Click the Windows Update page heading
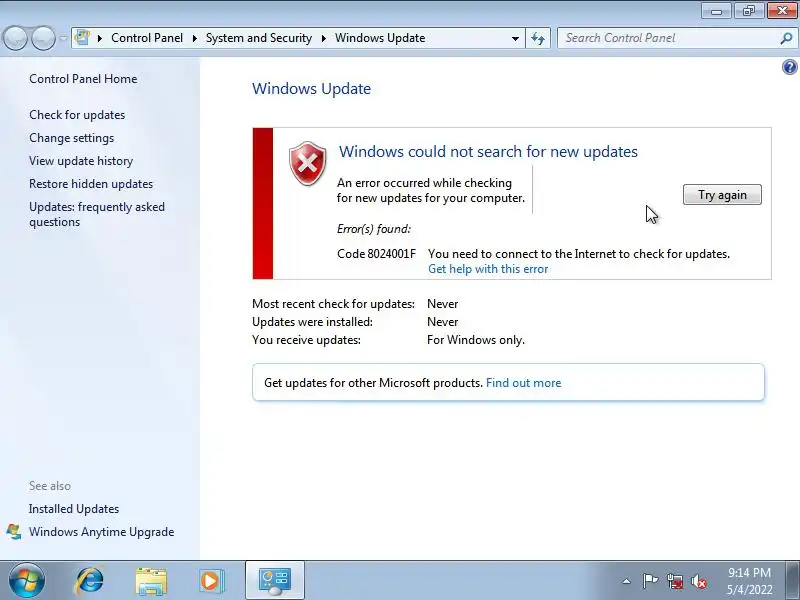This screenshot has width=800, height=600. click(311, 89)
